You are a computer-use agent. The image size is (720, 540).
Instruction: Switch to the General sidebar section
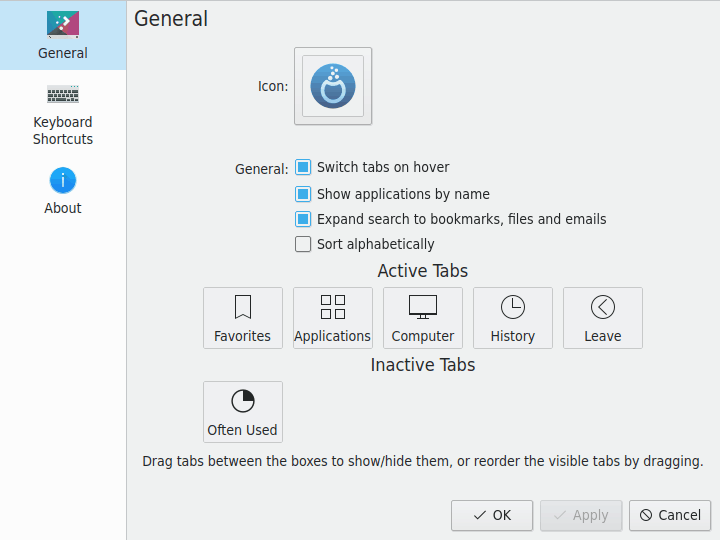click(x=63, y=35)
